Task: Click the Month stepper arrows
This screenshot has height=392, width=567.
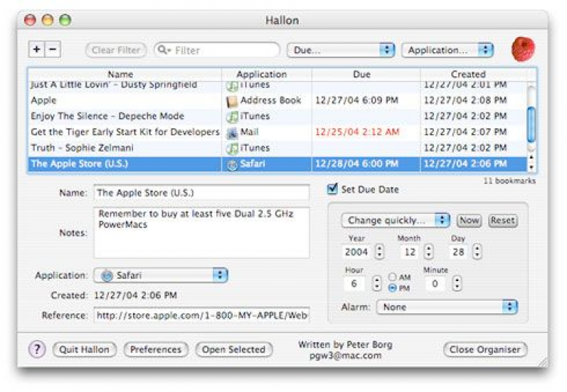Action: click(x=429, y=252)
